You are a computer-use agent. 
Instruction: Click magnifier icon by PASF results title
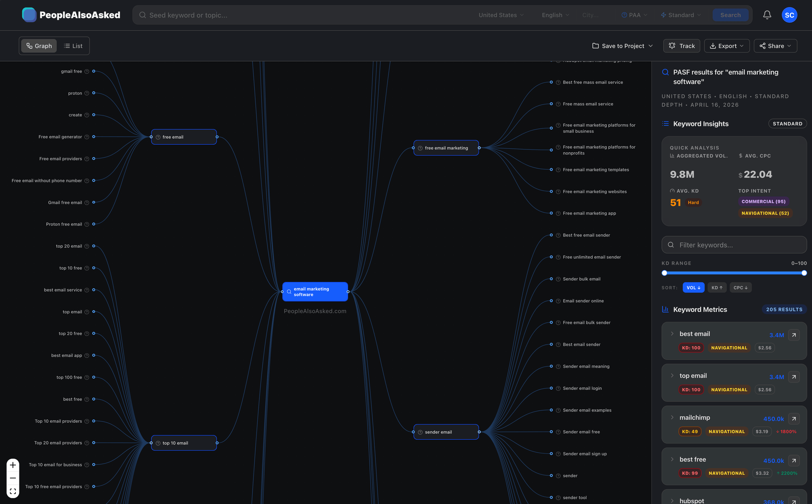point(665,72)
